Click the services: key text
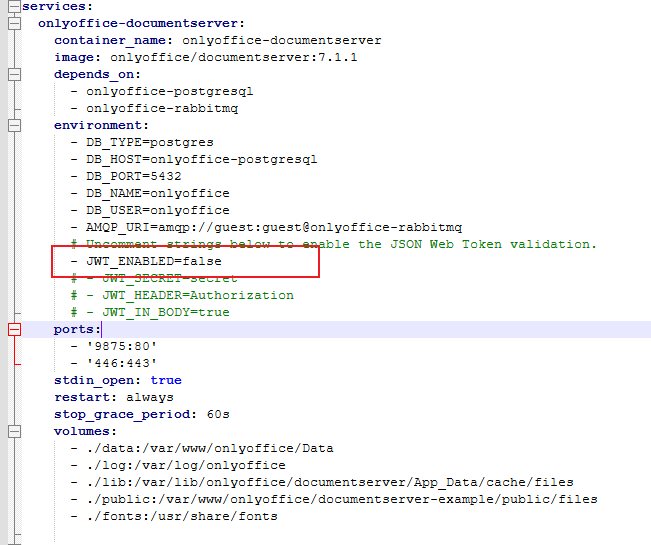The width and height of the screenshot is (651, 545). (x=57, y=6)
